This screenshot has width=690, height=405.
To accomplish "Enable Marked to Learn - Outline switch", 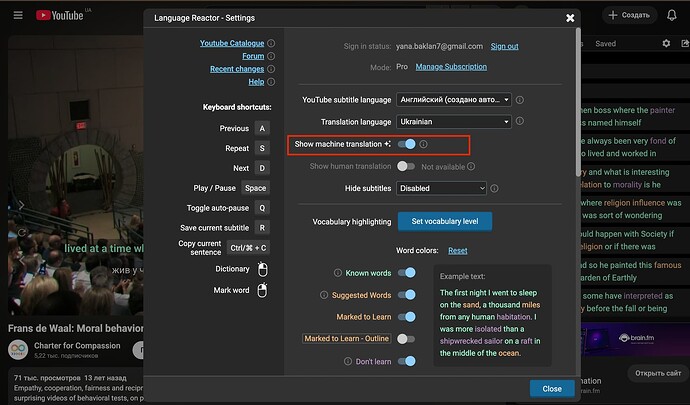I will [406, 339].
